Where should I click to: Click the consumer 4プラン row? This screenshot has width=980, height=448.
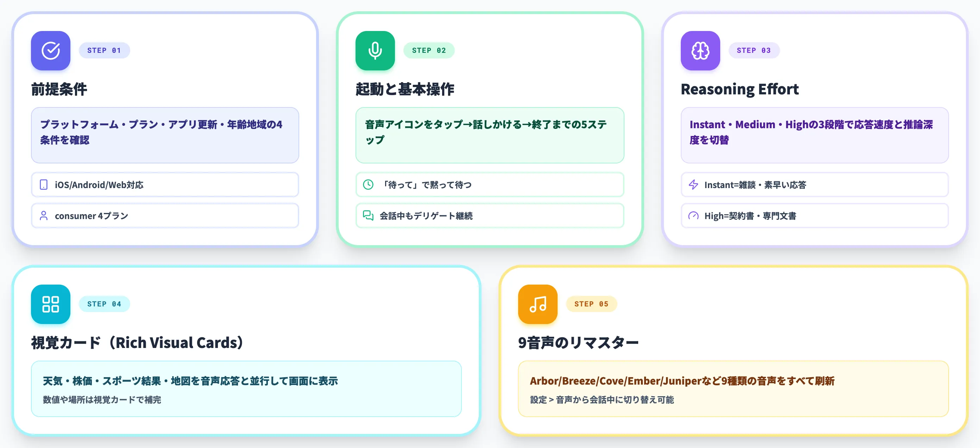pyautogui.click(x=165, y=216)
